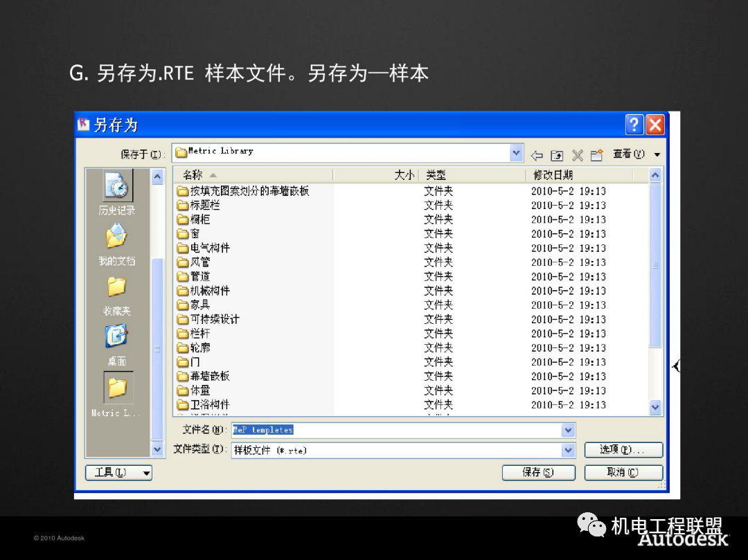Sort by 大小 column header
The image size is (748, 560).
376,175
